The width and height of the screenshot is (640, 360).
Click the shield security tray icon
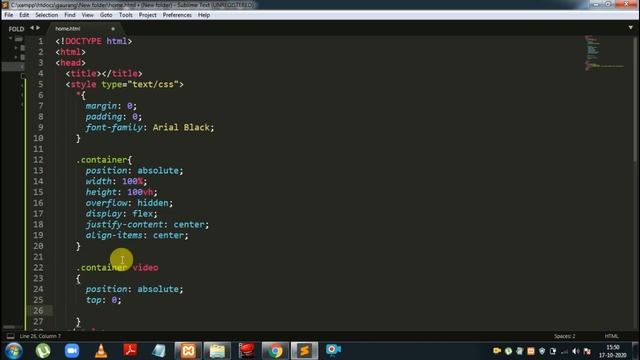[542, 351]
